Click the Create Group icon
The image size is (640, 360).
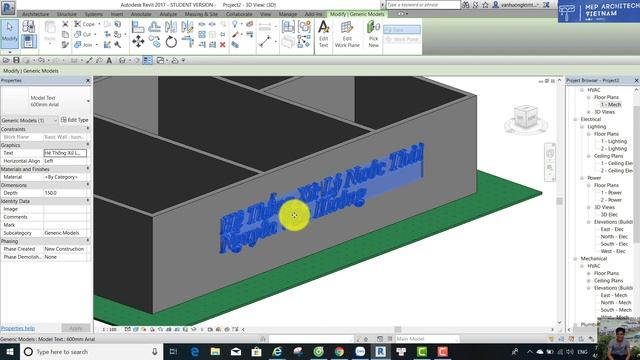(x=304, y=27)
